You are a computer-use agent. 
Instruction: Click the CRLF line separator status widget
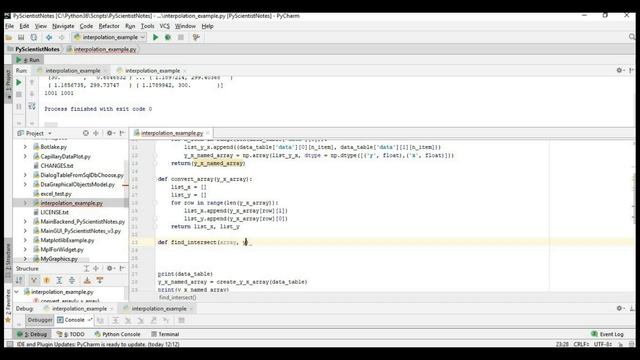tap(581, 344)
